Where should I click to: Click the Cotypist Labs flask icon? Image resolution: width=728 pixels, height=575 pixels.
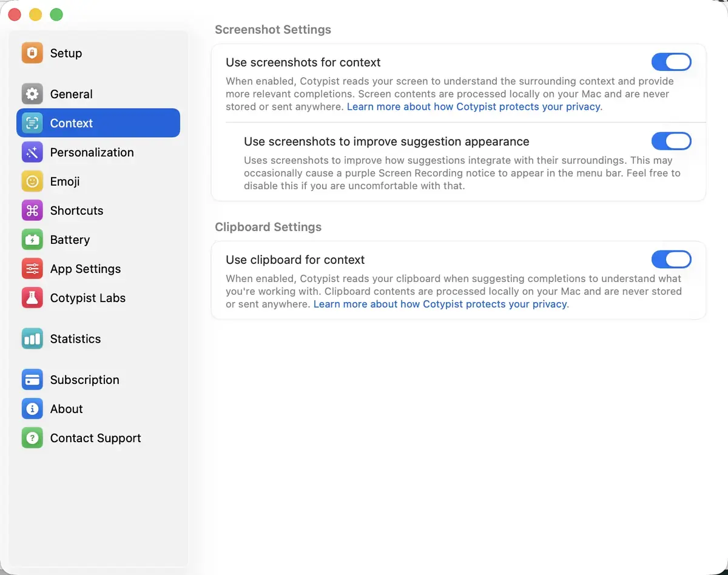(32, 298)
